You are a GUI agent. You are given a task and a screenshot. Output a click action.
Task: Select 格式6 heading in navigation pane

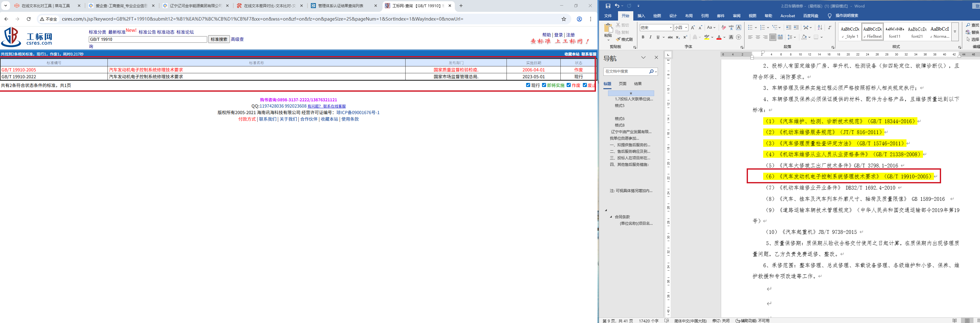tap(619, 119)
